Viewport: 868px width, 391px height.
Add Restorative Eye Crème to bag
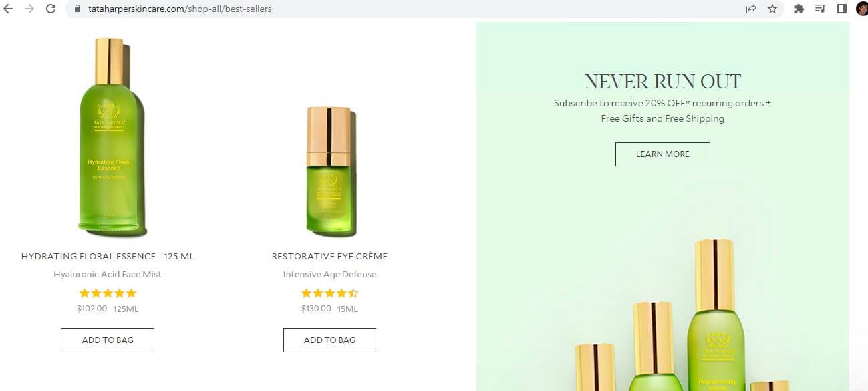[x=329, y=340]
